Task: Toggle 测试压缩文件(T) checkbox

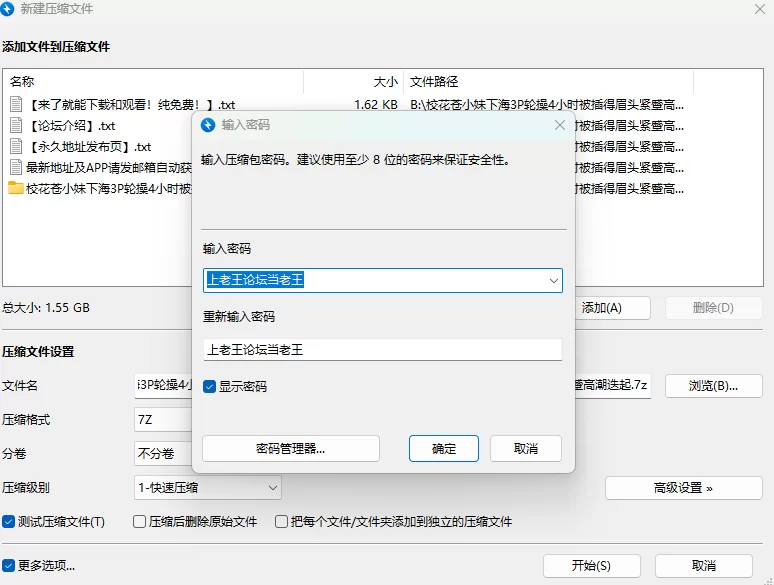Action: coord(8,521)
